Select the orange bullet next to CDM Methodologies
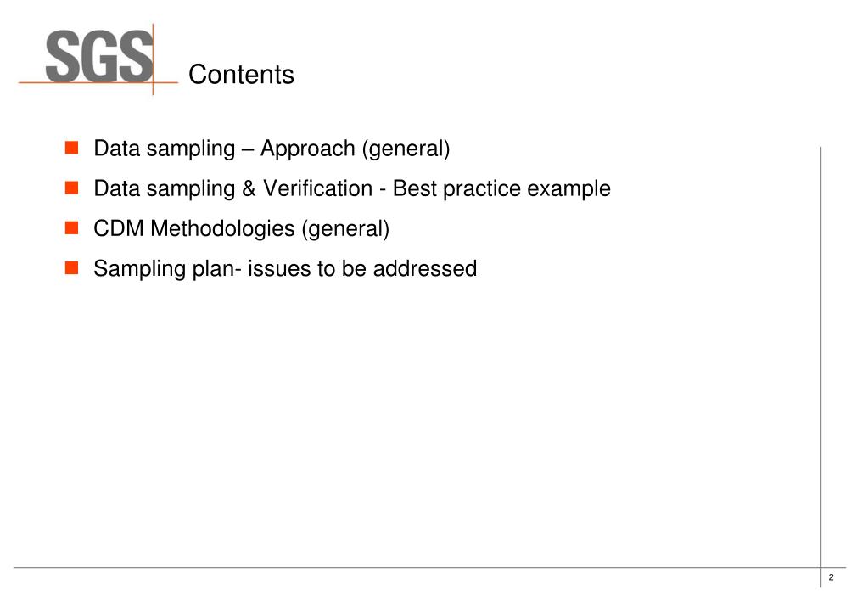The image size is (868, 601). pyautogui.click(x=71, y=227)
